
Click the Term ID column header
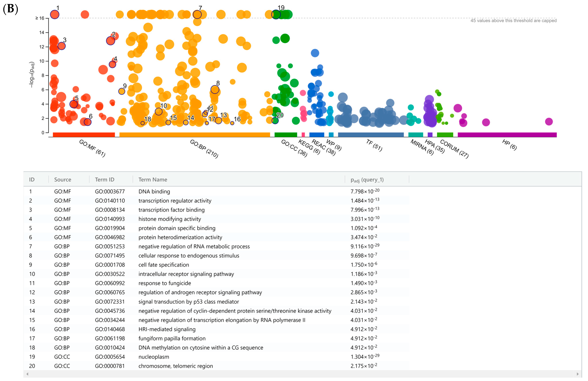point(104,180)
